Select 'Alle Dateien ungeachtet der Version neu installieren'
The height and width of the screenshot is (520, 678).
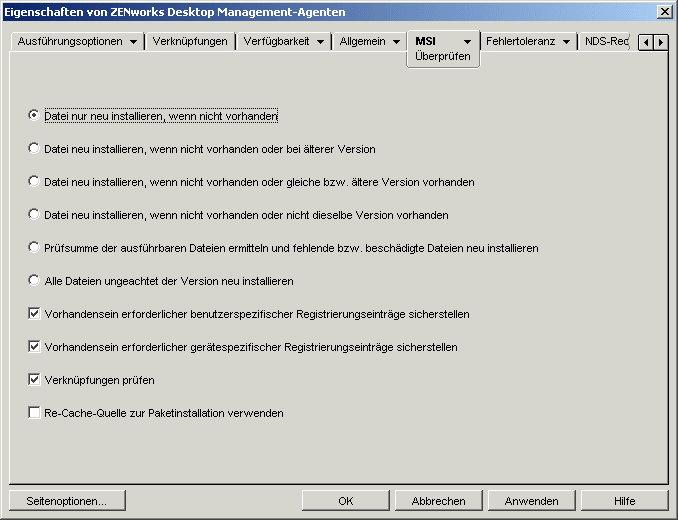(34, 280)
